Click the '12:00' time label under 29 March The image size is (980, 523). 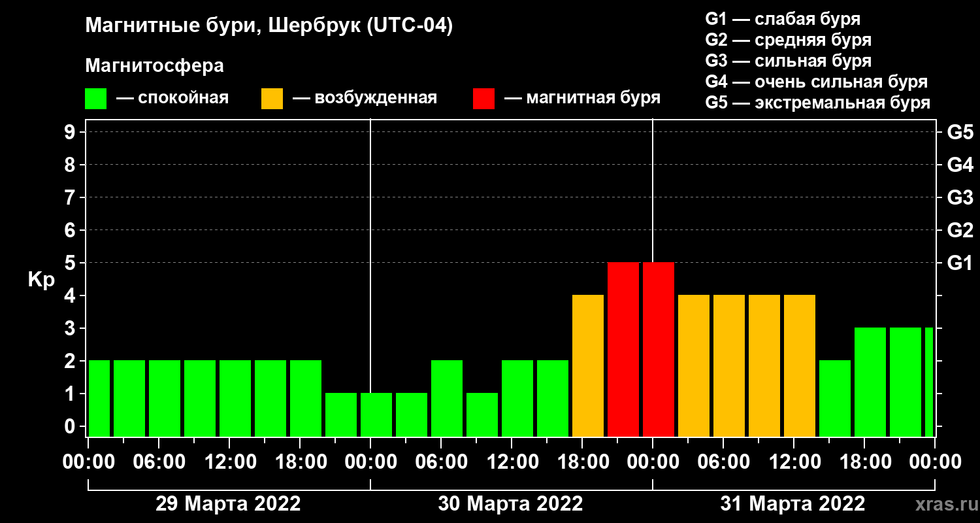tap(229, 462)
